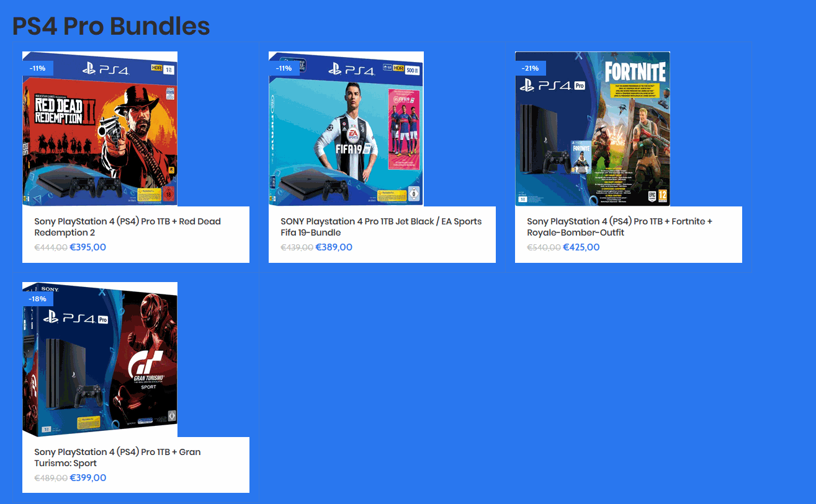Open Sony PlayStation 4 Pro Red Dead Redemption 2 link

point(127,227)
